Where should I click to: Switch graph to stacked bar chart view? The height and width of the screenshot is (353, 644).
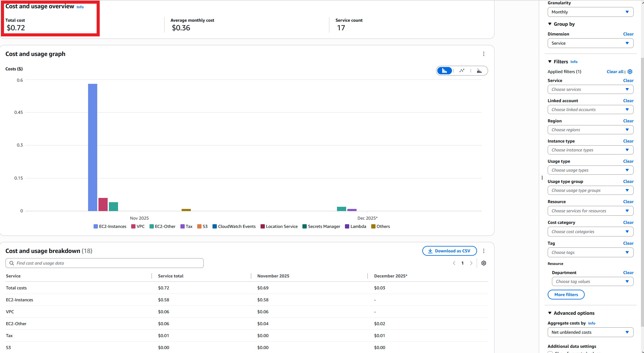[x=479, y=71]
